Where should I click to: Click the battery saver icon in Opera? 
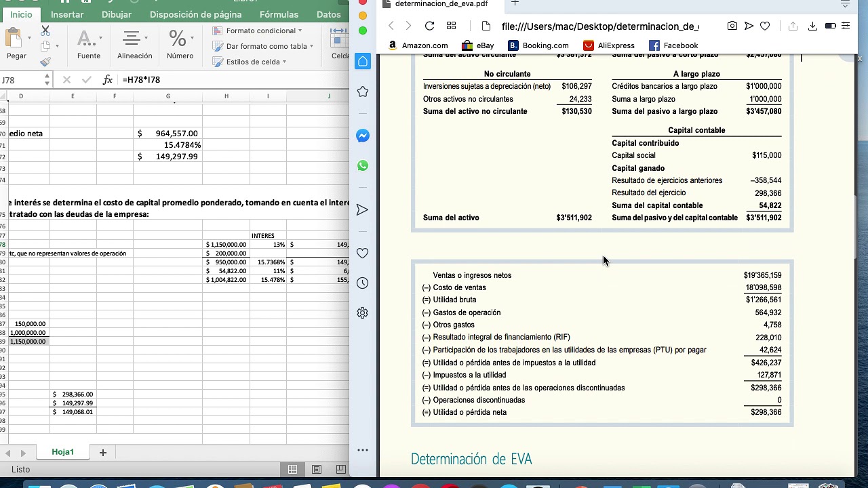[830, 26]
